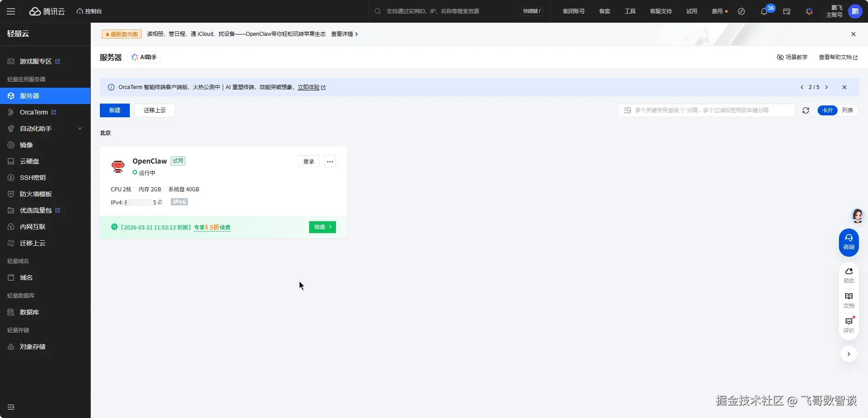Switch to 列表 list view
This screenshot has width=868, height=418.
[848, 110]
